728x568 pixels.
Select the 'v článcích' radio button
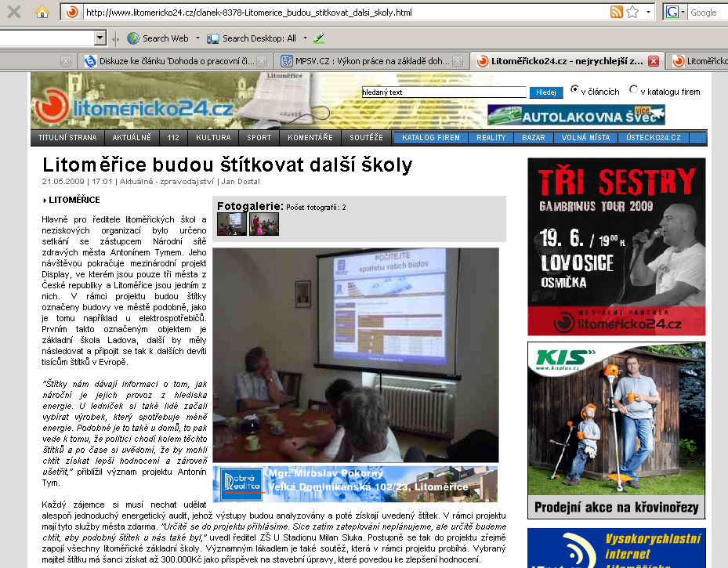(574, 89)
